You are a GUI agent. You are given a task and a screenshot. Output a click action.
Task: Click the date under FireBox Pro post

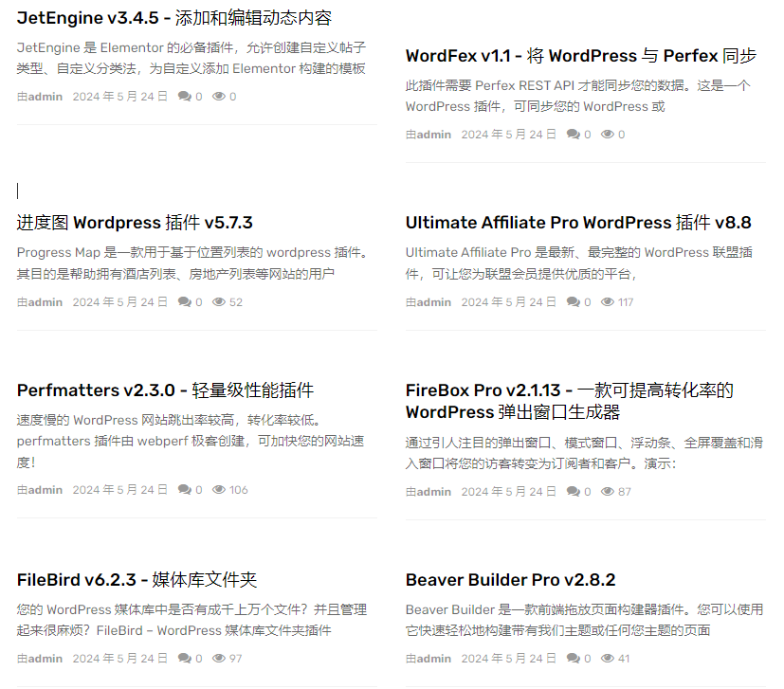click(x=508, y=492)
